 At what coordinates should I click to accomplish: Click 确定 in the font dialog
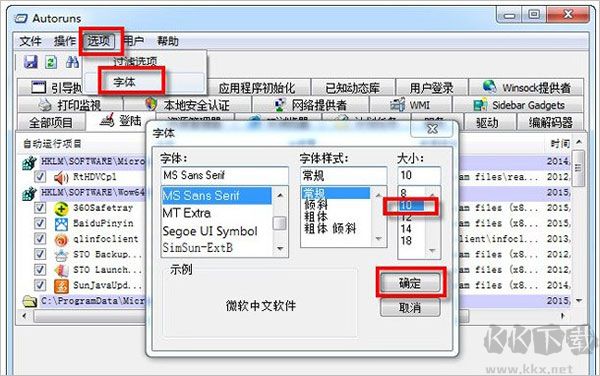pos(410,283)
